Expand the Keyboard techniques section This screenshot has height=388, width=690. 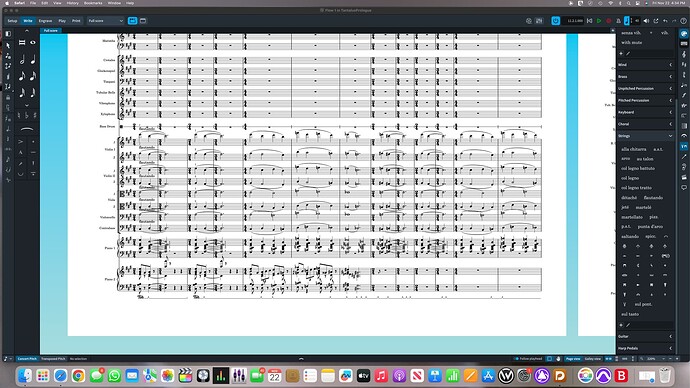[646, 113]
